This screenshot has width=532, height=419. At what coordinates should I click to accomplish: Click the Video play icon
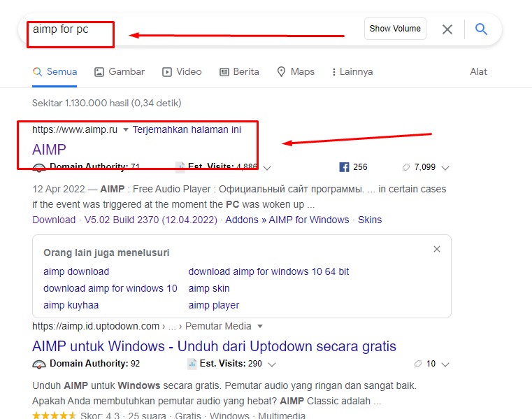[x=167, y=72]
